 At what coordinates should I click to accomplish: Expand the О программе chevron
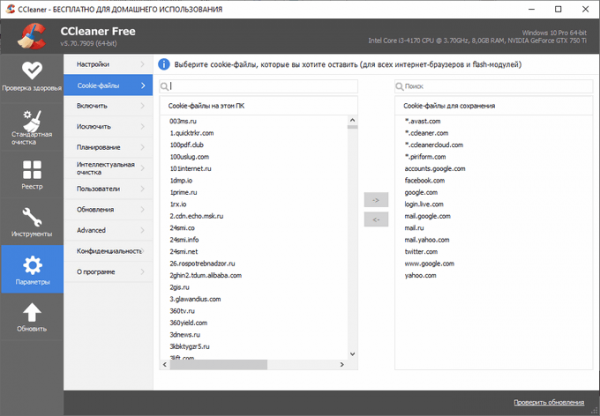[x=142, y=272]
